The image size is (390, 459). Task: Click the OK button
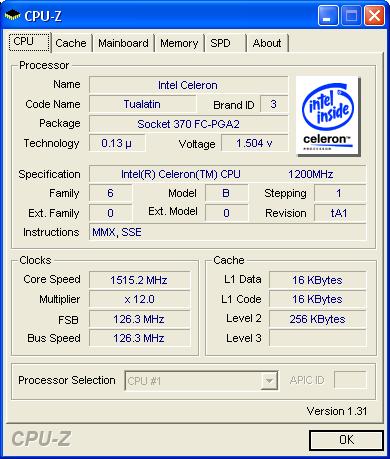346,440
